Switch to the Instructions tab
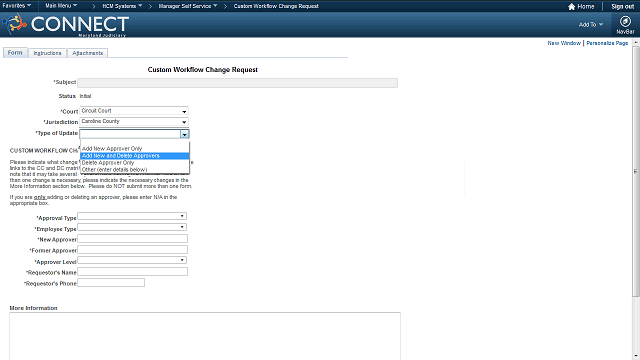Image resolution: width=640 pixels, height=360 pixels. (47, 53)
